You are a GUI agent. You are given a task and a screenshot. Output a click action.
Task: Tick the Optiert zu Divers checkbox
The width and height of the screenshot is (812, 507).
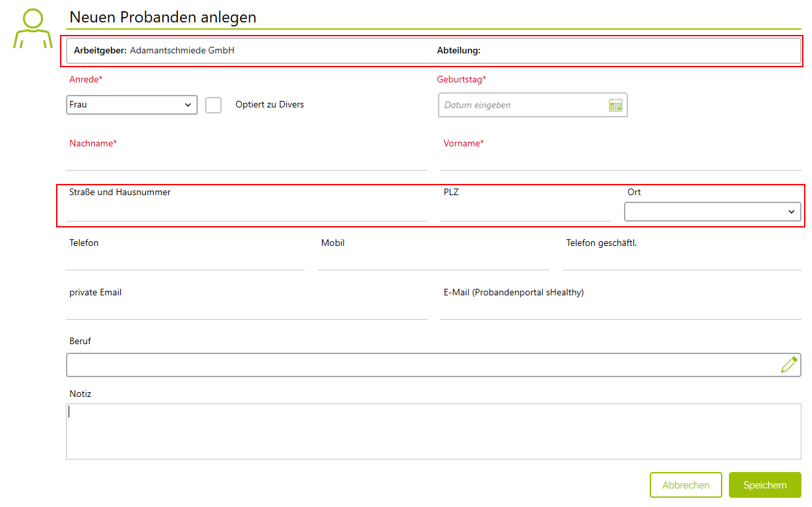[x=213, y=105]
